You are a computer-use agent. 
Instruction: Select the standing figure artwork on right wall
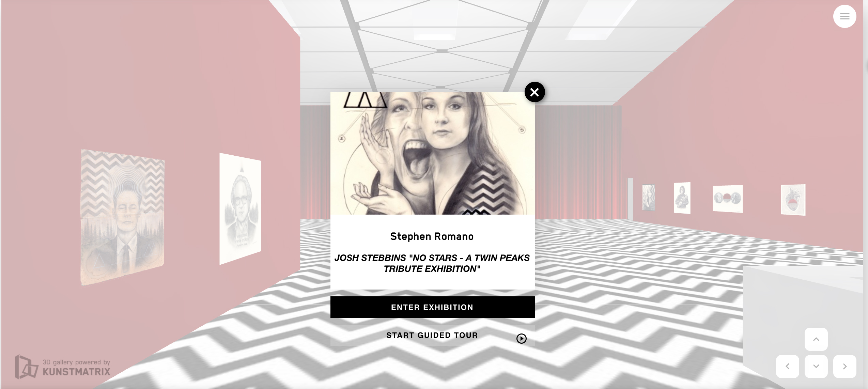[x=682, y=198]
